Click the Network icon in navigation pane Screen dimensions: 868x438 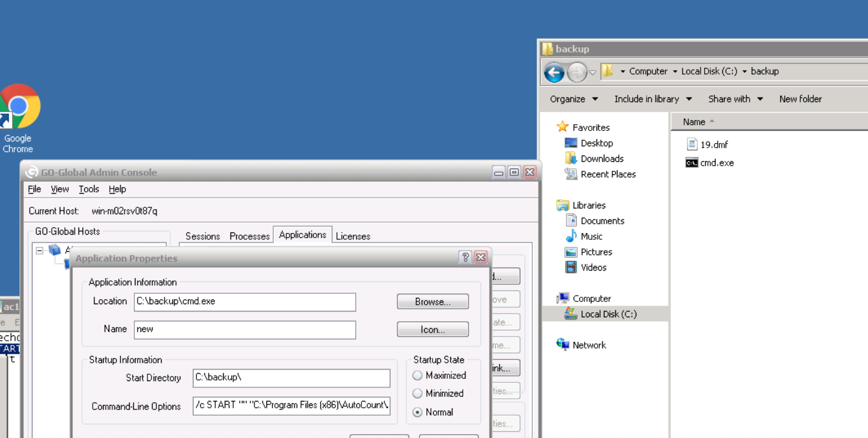(x=563, y=345)
